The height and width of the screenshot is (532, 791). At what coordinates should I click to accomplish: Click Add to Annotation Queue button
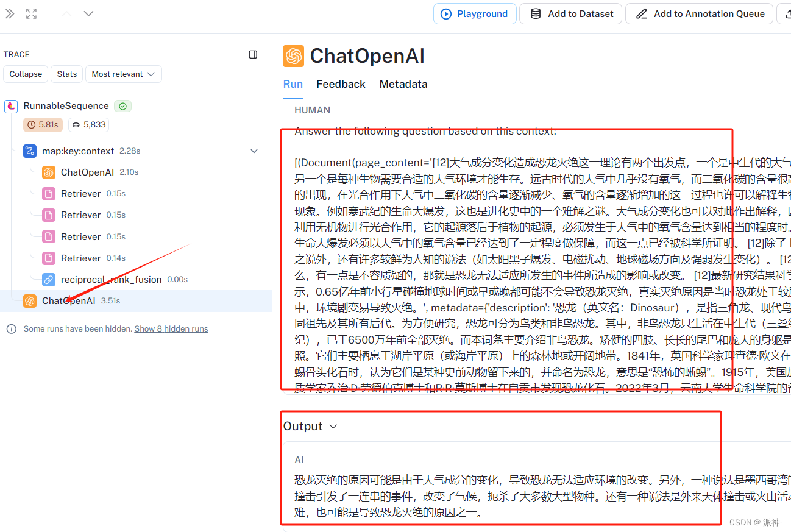click(699, 13)
